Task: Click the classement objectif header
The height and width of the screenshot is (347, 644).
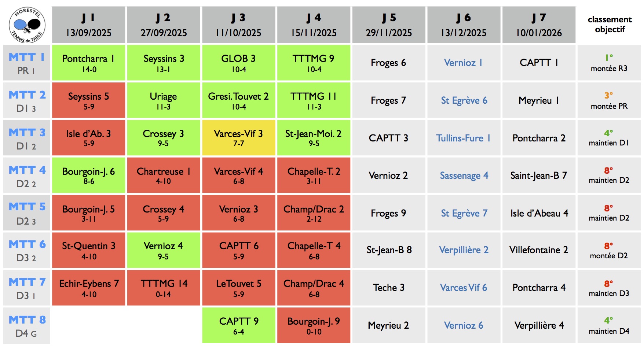Action: 610,25
